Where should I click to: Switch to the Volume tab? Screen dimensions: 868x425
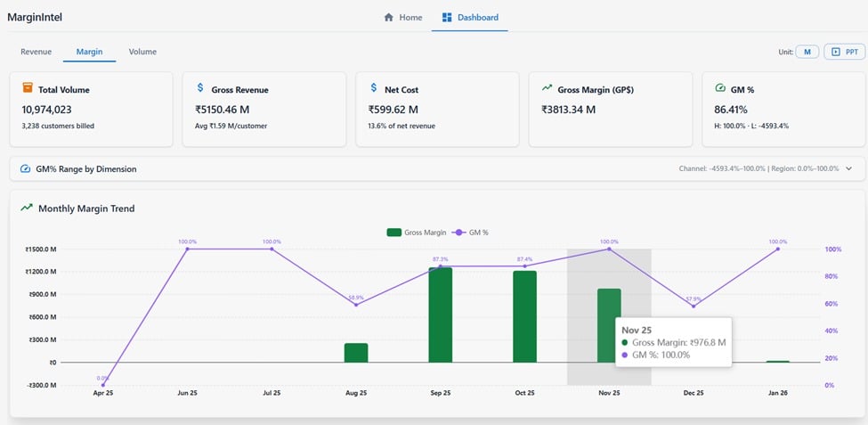142,52
